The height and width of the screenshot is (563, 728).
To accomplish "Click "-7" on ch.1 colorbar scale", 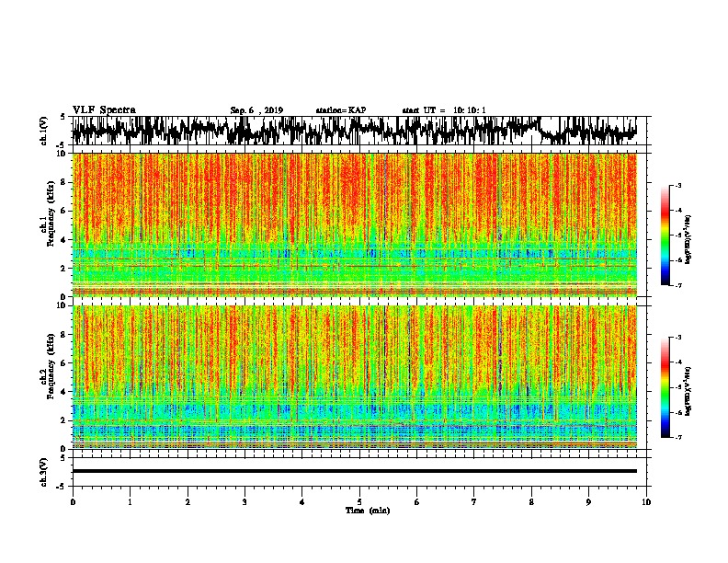I will click(x=677, y=285).
